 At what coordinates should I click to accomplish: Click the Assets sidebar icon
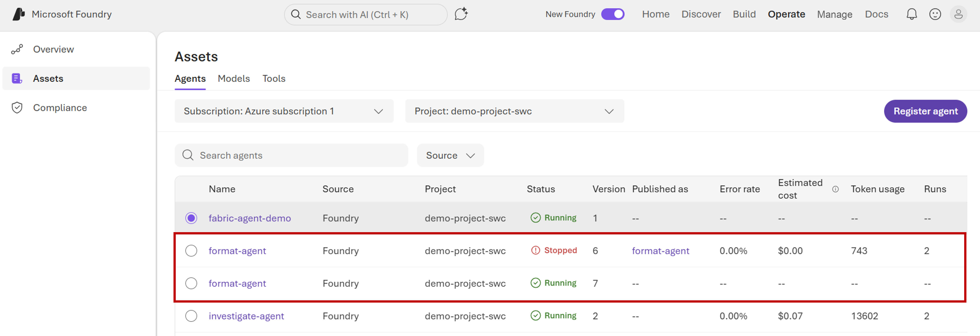pos(17,78)
